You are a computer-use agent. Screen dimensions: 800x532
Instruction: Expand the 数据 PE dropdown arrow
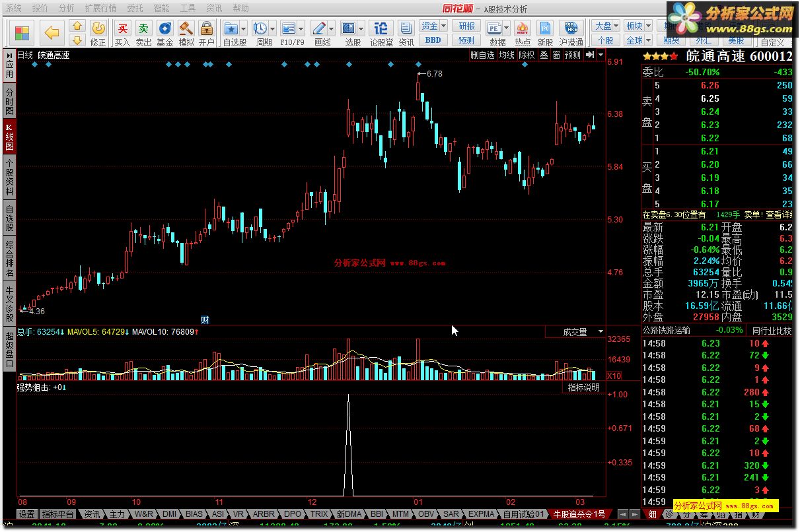click(x=507, y=28)
